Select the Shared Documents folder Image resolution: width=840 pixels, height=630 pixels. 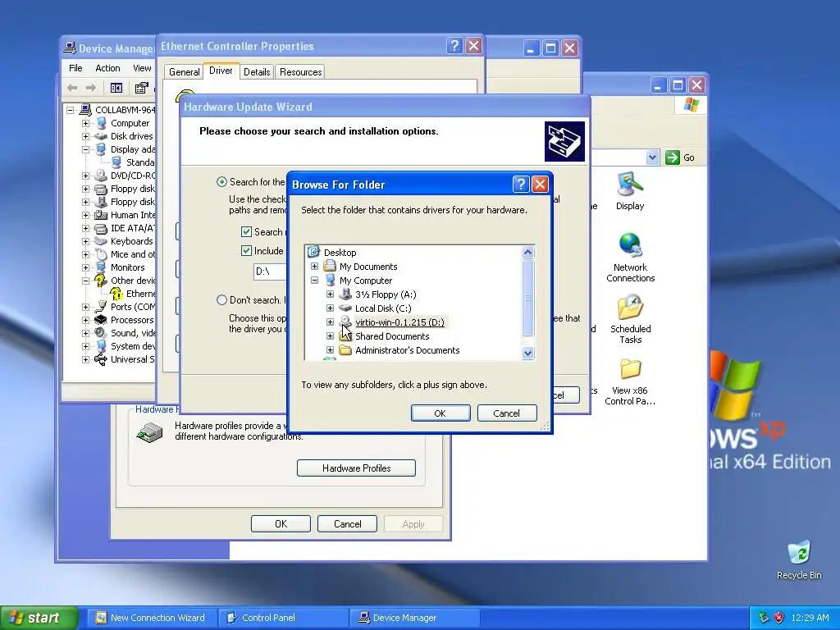[x=392, y=336]
